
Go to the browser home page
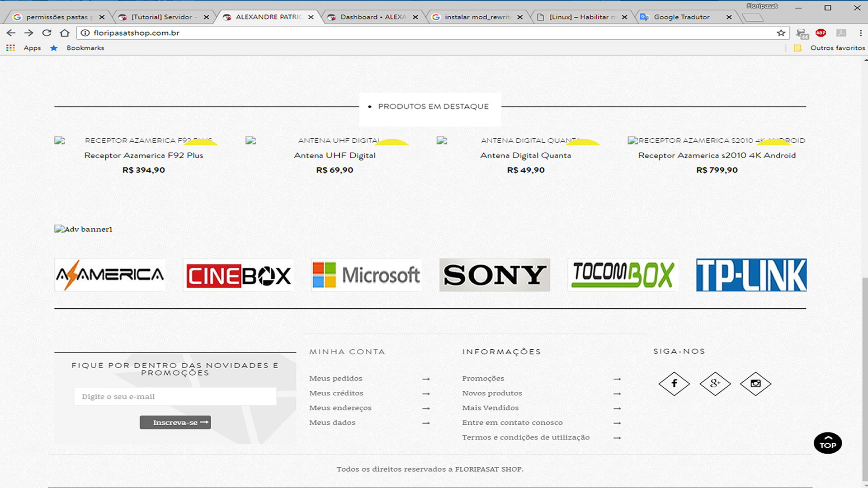tap(65, 33)
